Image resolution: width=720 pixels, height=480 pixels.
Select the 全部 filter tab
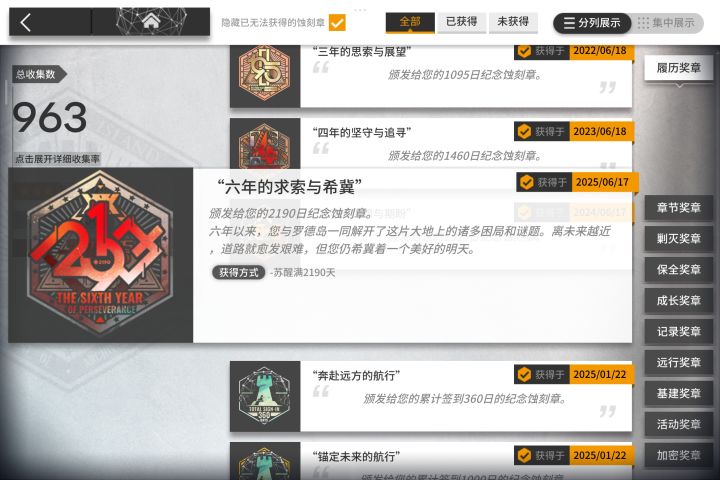click(x=410, y=22)
